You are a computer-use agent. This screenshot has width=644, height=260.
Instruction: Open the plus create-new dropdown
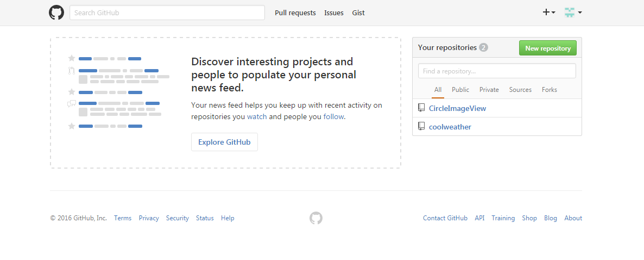[x=549, y=13]
